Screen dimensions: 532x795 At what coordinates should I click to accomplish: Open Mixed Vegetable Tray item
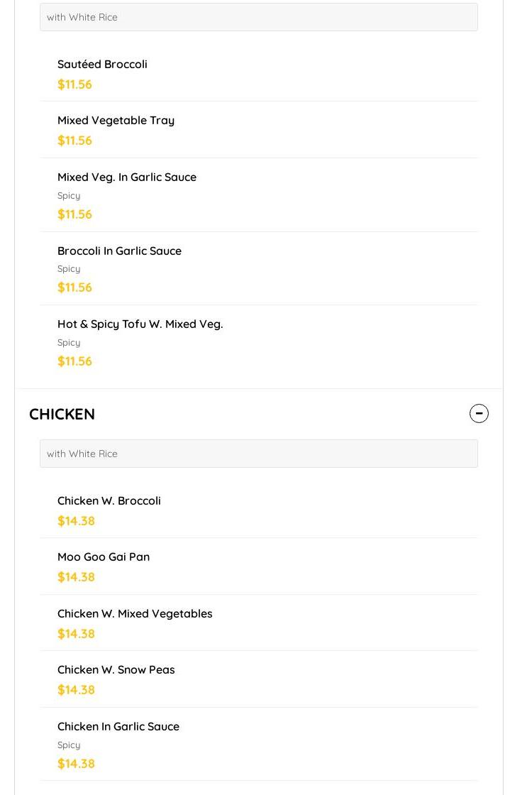coord(116,120)
